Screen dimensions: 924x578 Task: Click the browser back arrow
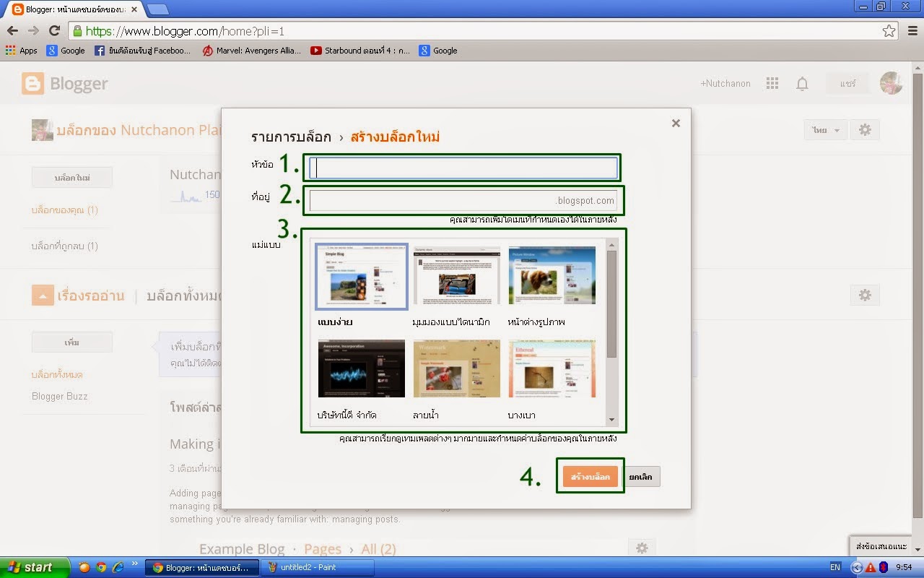pyautogui.click(x=12, y=31)
